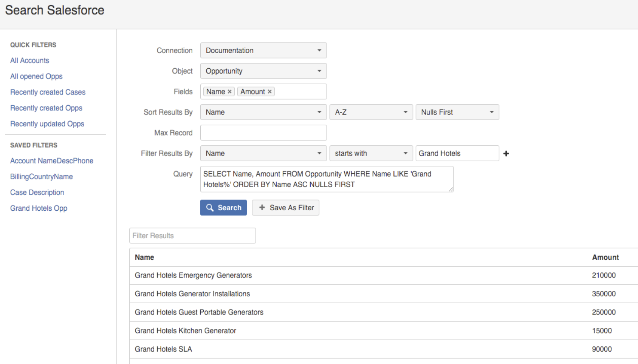
Task: Remove the Name field tag
Action: pos(229,92)
